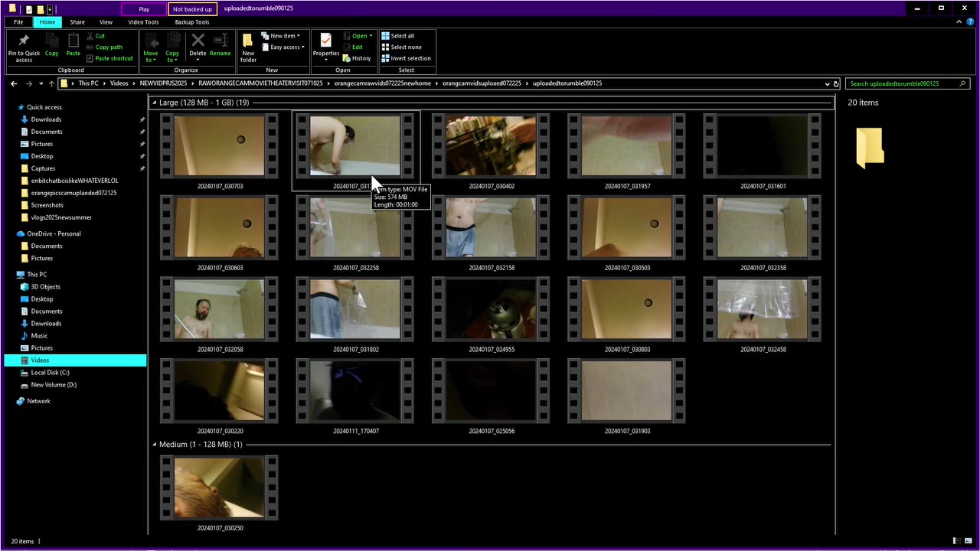Select video file 20240107_031601
980x551 pixels.
(x=763, y=152)
